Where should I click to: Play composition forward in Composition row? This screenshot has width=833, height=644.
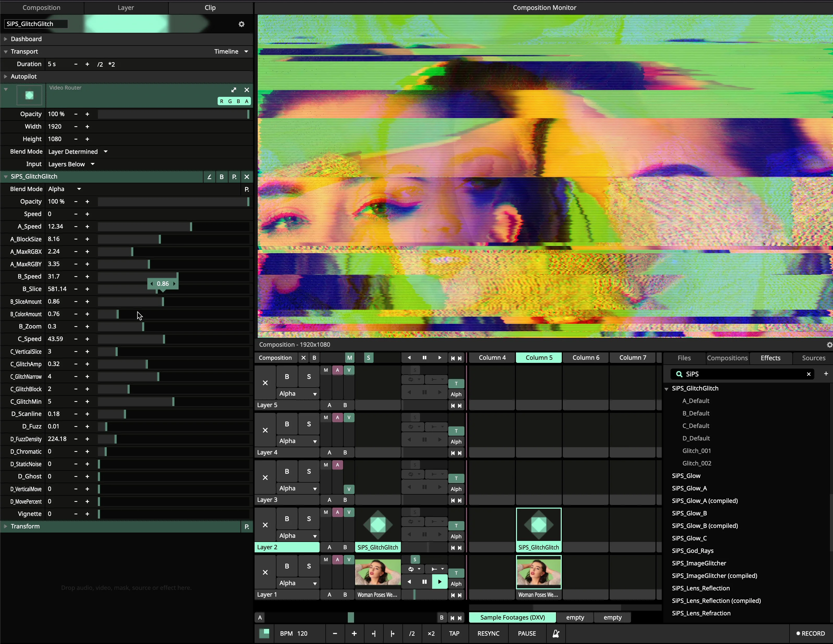440,358
